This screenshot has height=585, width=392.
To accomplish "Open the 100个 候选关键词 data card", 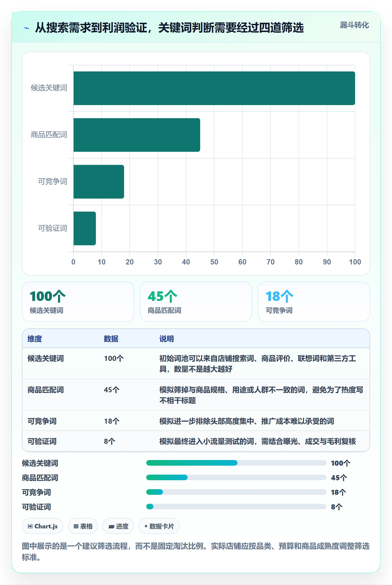I will pos(78,301).
